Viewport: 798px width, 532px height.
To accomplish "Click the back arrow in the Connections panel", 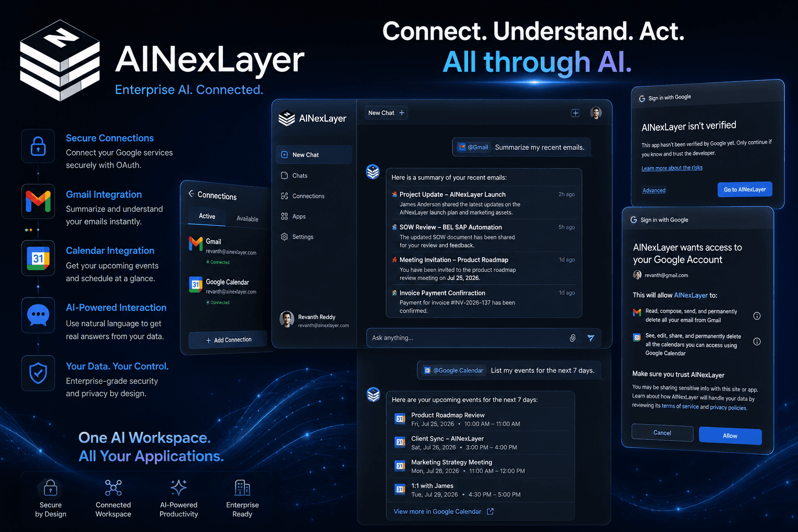I will [191, 193].
